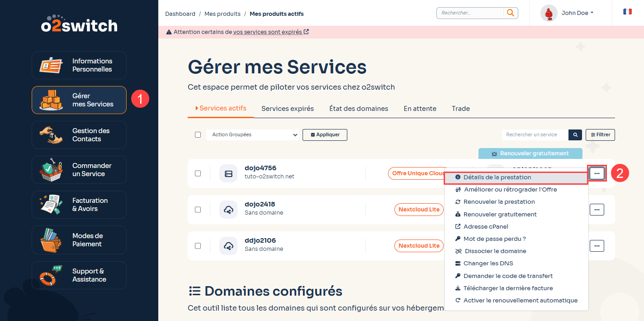The width and height of the screenshot is (644, 321).
Task: Open Modes de Paiement
Action: (x=79, y=240)
